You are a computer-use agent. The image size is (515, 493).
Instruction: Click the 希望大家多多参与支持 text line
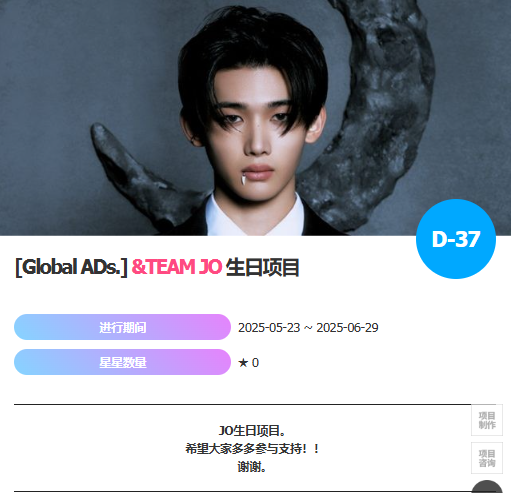pos(252,449)
